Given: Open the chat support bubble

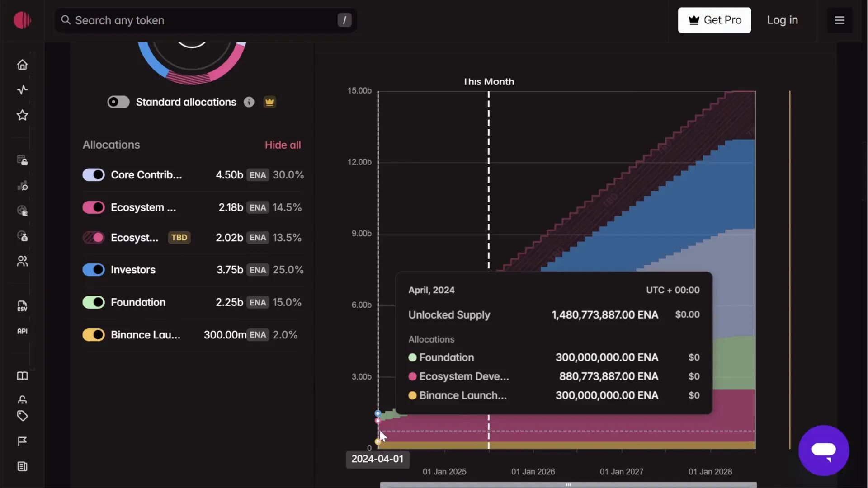Looking at the screenshot, I should click(824, 450).
